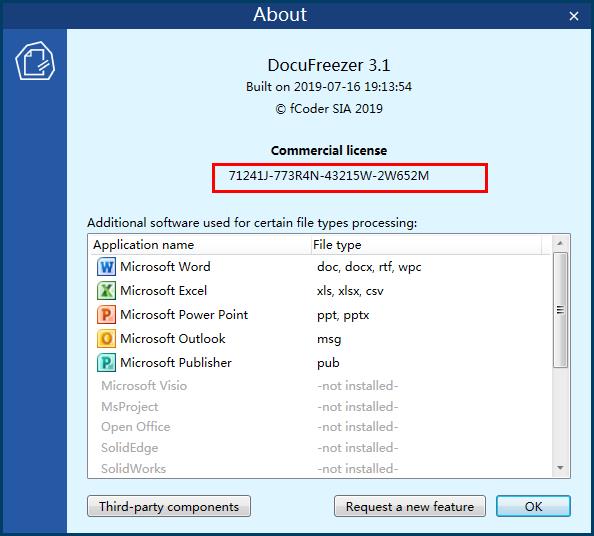Screen dimensions: 594x536
Task: Confirm the dialog with OK
Action: point(533,506)
